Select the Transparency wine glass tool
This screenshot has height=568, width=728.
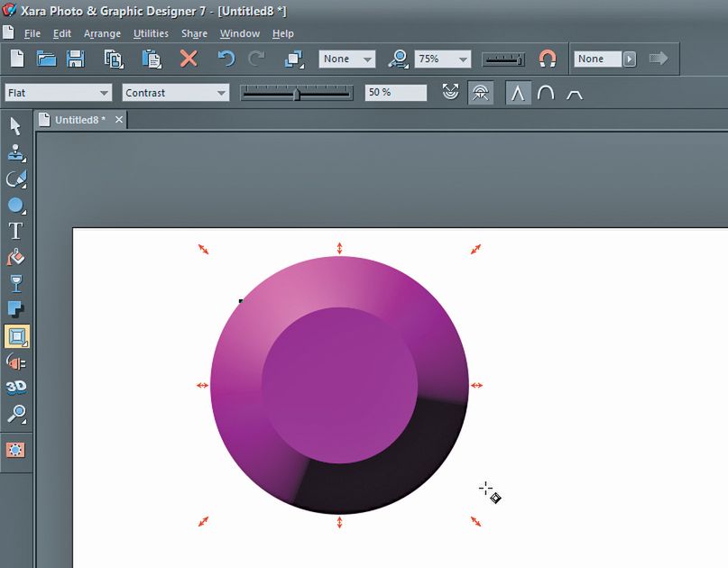pos(16,283)
